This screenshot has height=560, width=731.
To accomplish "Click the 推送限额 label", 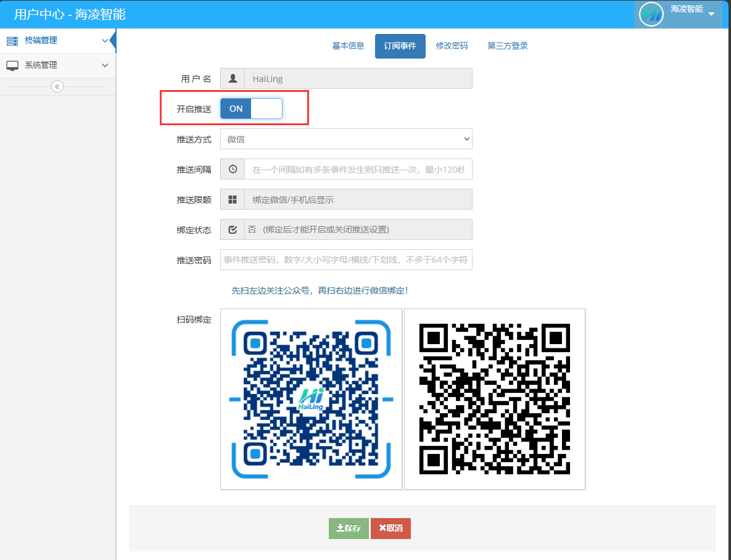I will click(x=194, y=200).
